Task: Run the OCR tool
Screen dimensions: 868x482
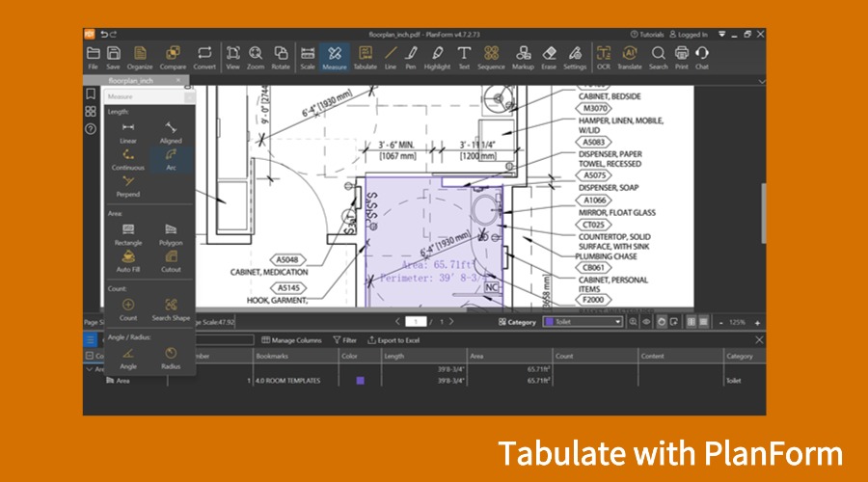Action: (604, 58)
